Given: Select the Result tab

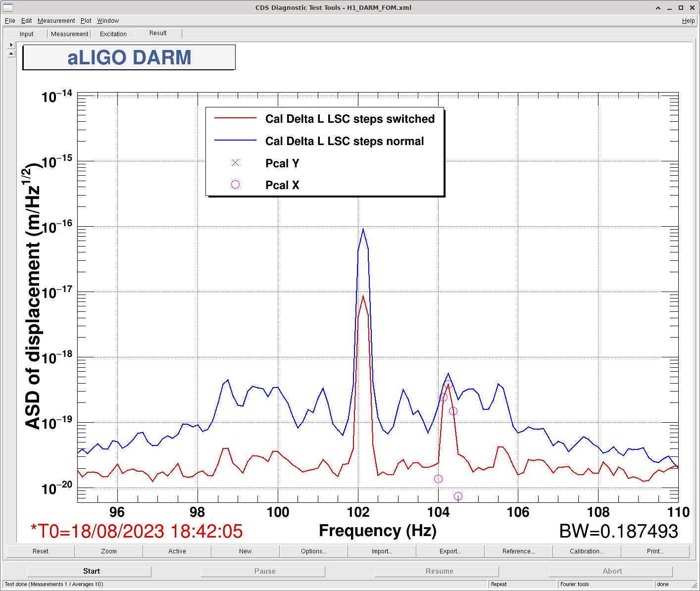Looking at the screenshot, I should tap(158, 33).
